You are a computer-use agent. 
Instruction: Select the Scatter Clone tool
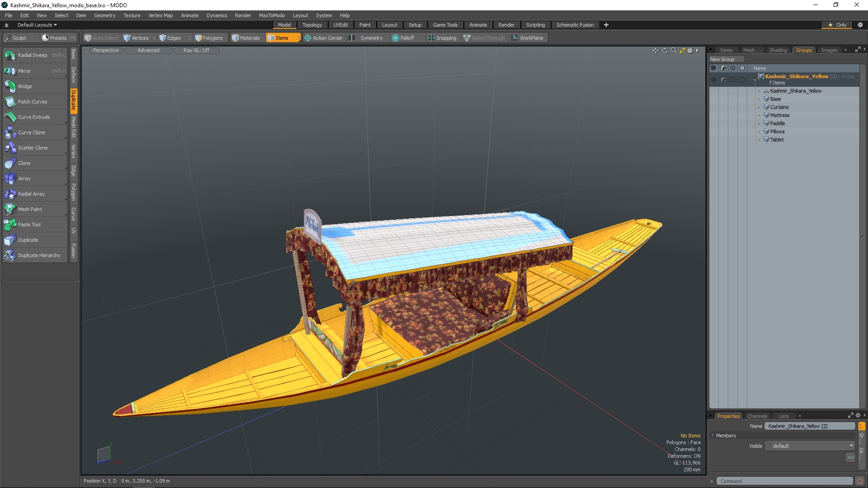coord(33,148)
